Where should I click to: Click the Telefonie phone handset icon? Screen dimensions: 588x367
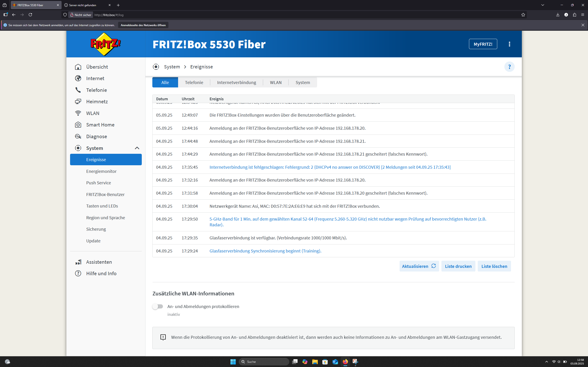(x=78, y=90)
